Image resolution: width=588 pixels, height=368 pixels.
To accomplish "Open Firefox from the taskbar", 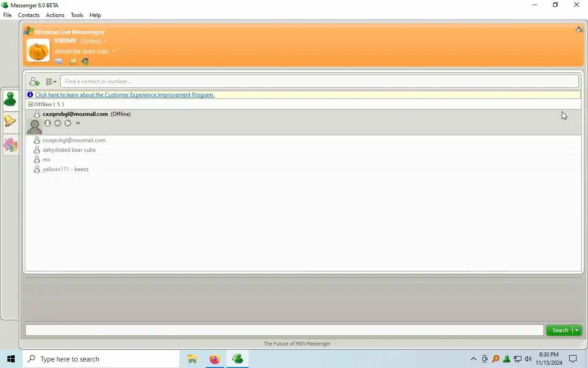I will point(215,359).
